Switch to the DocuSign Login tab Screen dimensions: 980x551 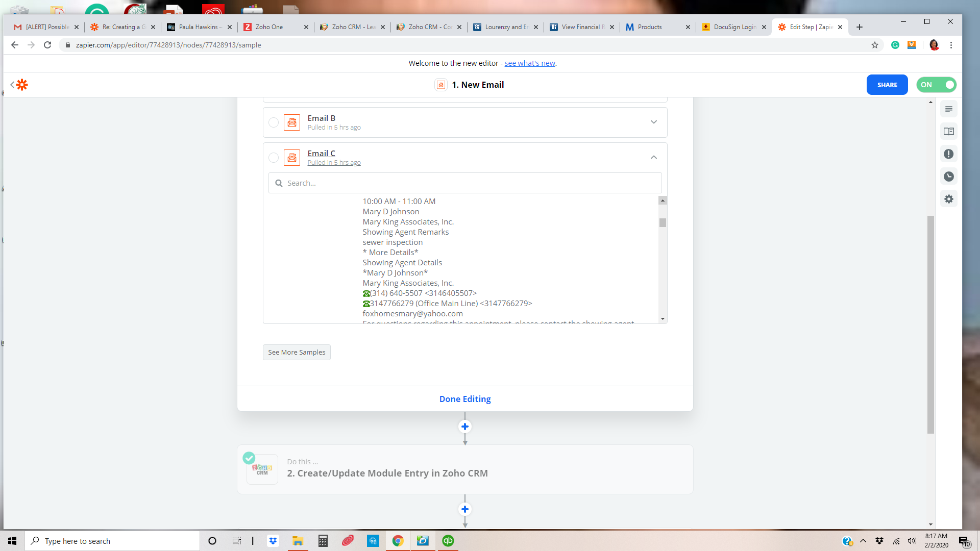pos(734,27)
